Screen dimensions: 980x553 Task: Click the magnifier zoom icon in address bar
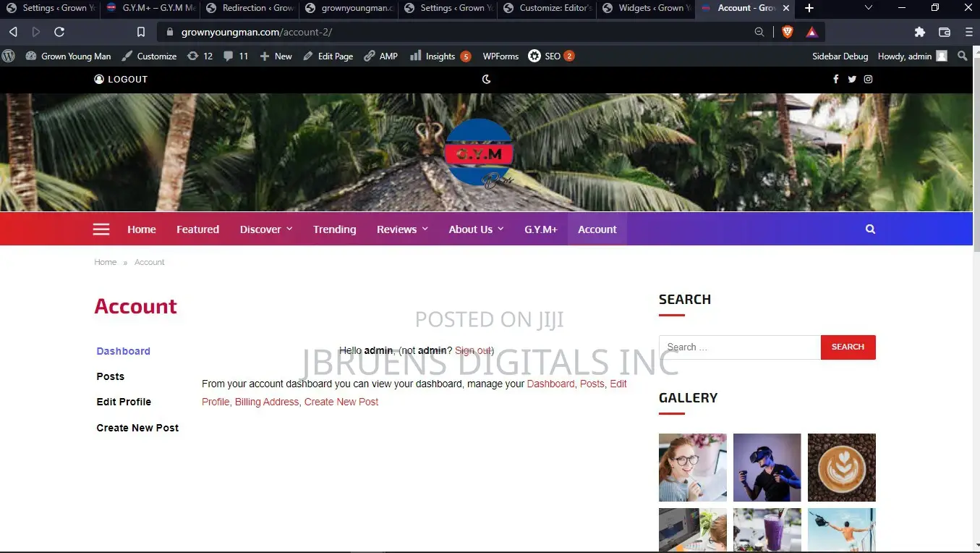pos(759,32)
